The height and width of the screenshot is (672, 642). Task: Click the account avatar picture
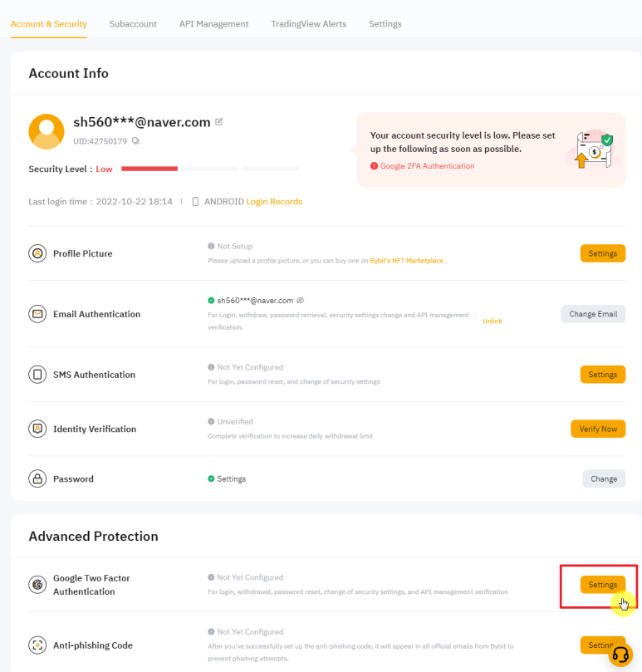(x=47, y=131)
